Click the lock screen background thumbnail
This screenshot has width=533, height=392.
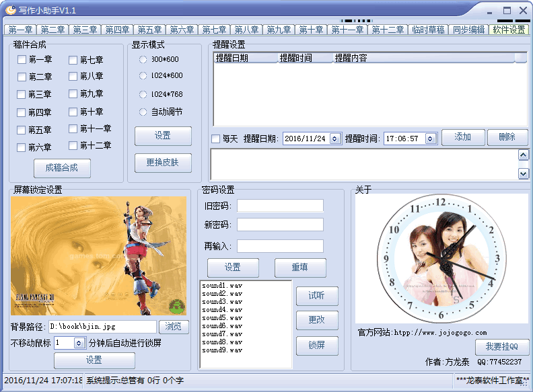tap(98, 256)
